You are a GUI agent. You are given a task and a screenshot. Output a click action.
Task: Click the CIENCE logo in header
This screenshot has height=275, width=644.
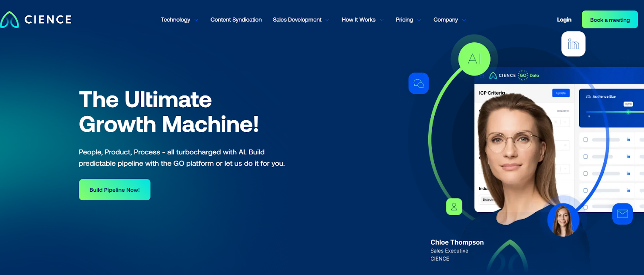coord(36,19)
